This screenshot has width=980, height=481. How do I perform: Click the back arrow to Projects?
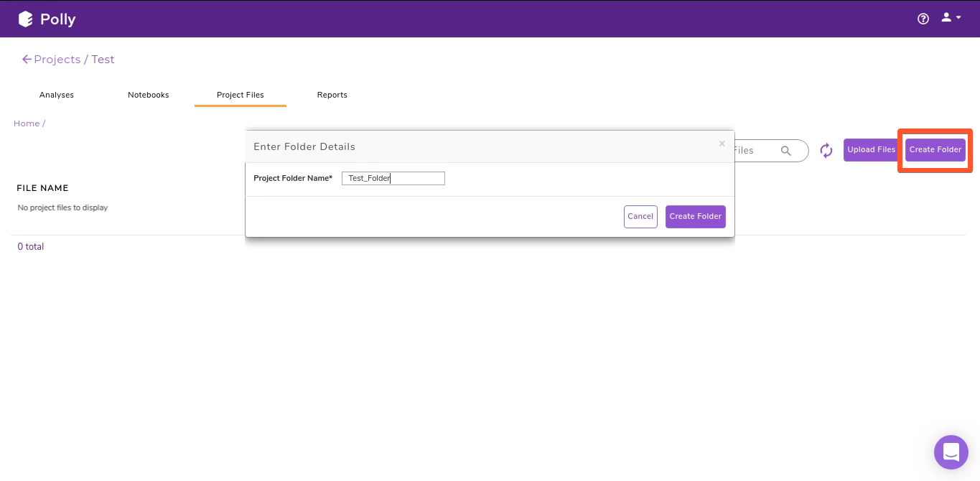tap(27, 59)
